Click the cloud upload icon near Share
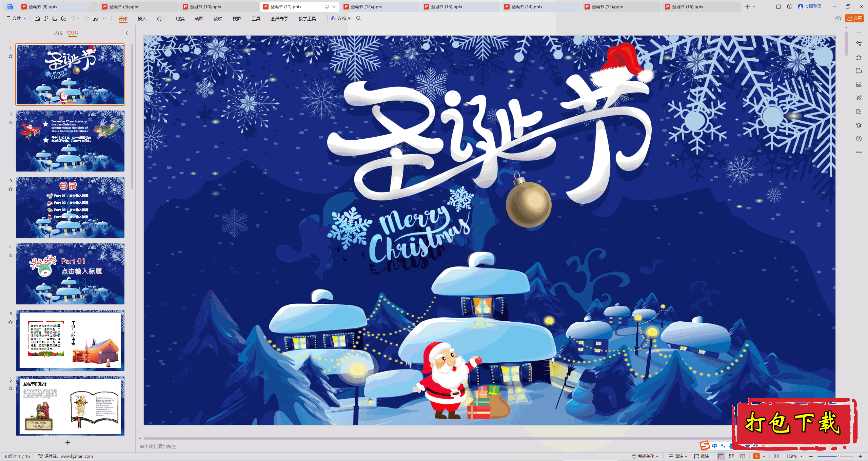The image size is (868, 461). [x=838, y=18]
